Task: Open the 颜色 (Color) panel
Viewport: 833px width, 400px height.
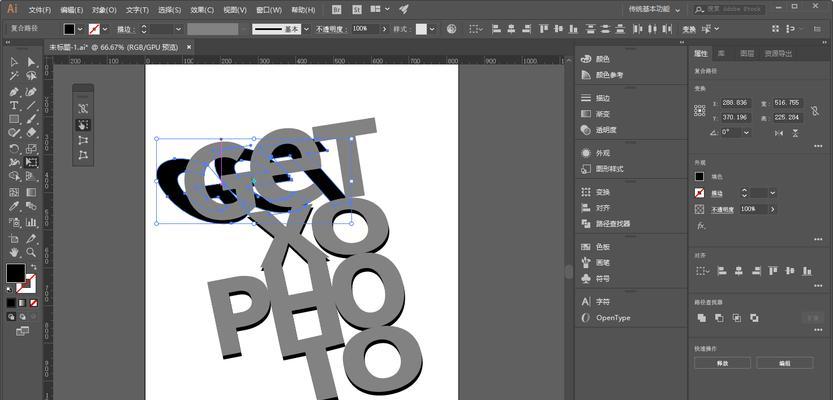Action: pyautogui.click(x=602, y=59)
